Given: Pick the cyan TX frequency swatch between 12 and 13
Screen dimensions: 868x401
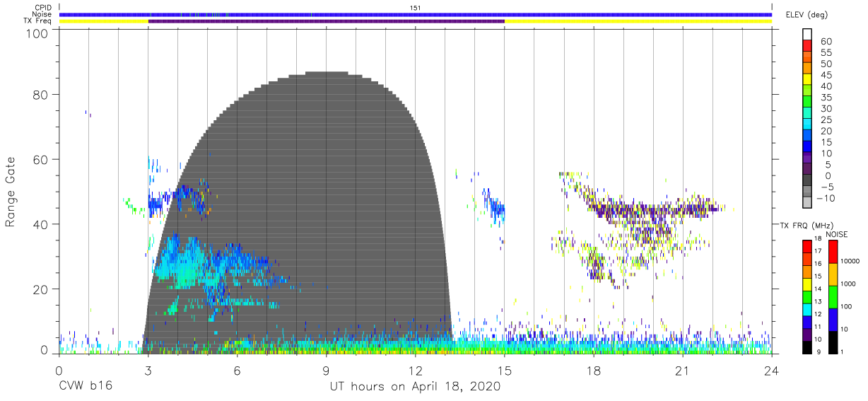Looking at the screenshot, I should pyautogui.click(x=807, y=310).
